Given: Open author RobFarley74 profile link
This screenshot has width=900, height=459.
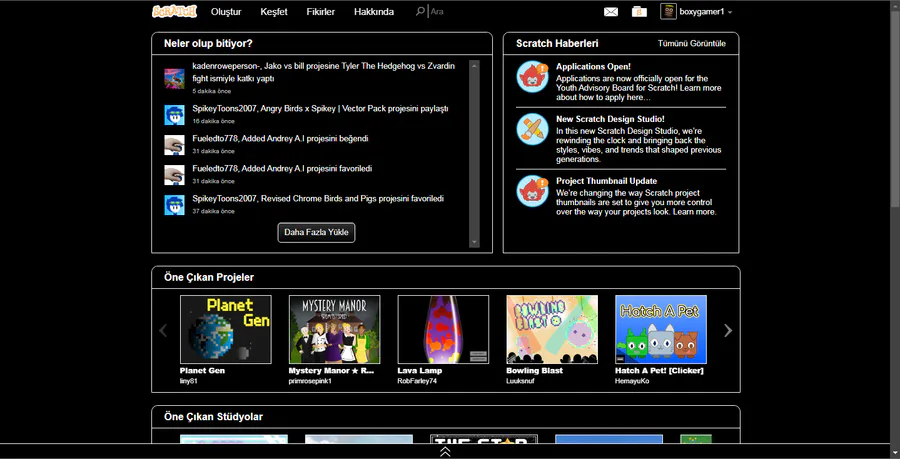Looking at the screenshot, I should pyautogui.click(x=417, y=381).
